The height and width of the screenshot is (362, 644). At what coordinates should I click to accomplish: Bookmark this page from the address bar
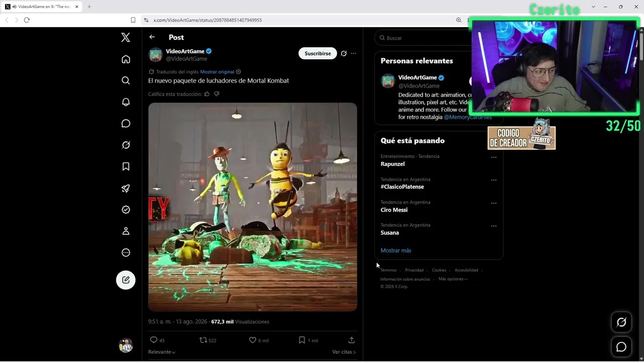pyautogui.click(x=133, y=20)
